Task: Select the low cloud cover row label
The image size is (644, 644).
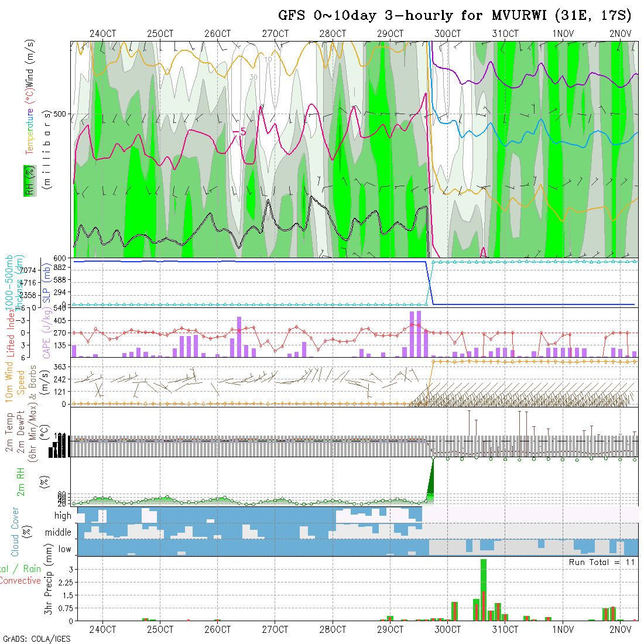Action: [64, 549]
